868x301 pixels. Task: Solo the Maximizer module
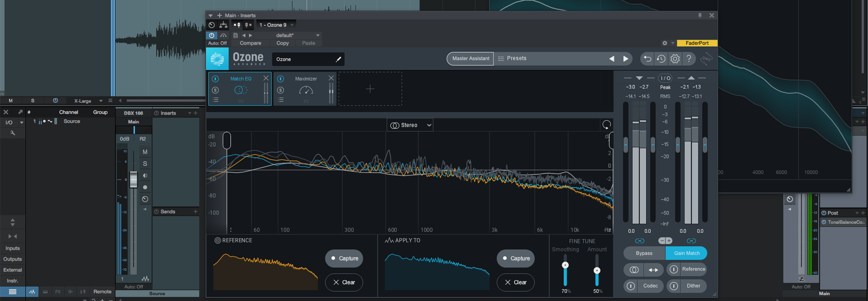(x=280, y=90)
